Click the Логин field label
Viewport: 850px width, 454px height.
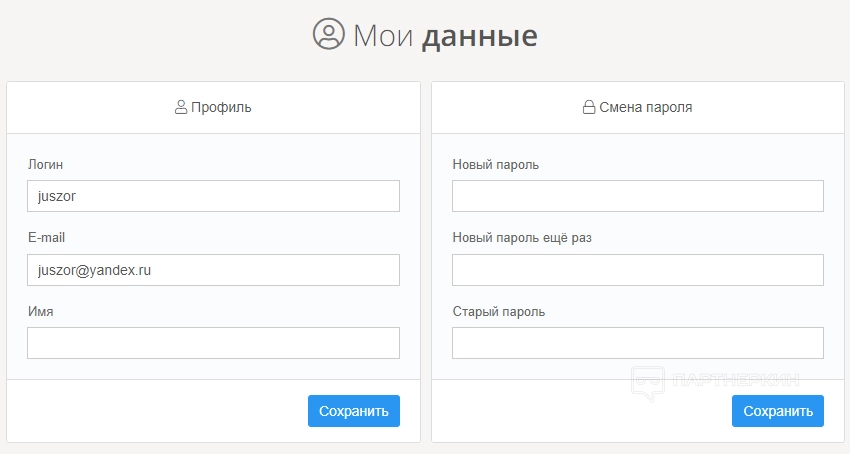44,164
